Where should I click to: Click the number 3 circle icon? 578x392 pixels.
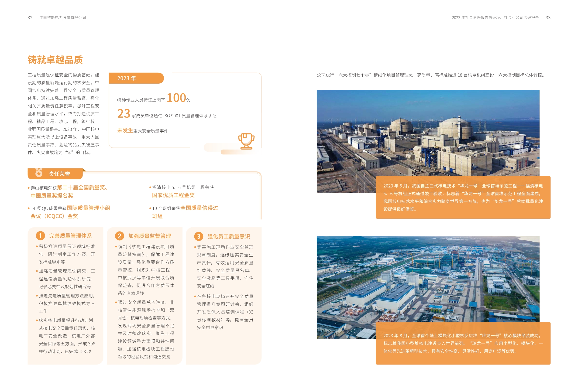(199, 236)
